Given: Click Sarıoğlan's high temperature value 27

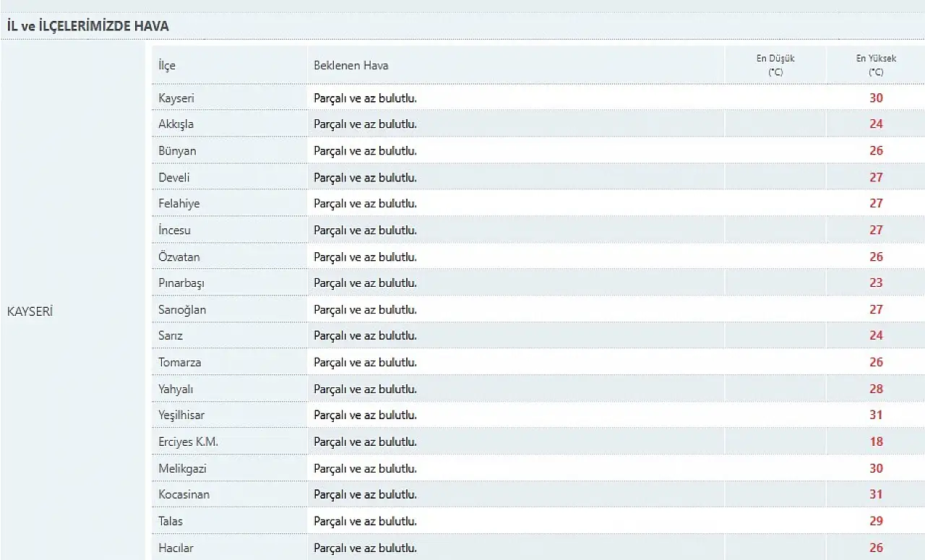Looking at the screenshot, I should click(876, 309).
